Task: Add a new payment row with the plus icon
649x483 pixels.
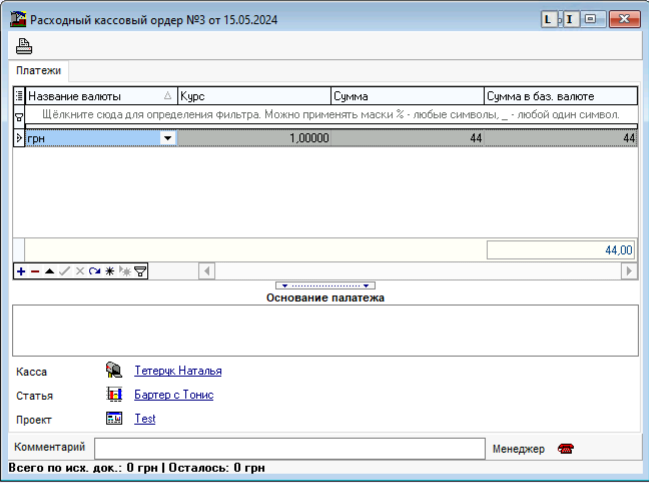Action: coord(21,271)
